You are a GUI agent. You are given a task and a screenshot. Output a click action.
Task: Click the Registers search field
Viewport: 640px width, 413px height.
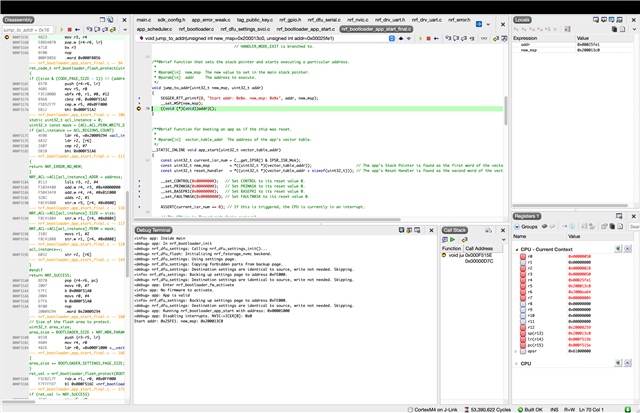pyautogui.click(x=634, y=226)
